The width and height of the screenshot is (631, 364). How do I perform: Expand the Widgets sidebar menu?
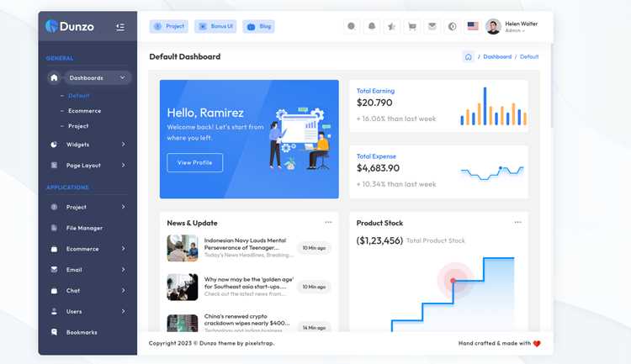pyautogui.click(x=87, y=145)
